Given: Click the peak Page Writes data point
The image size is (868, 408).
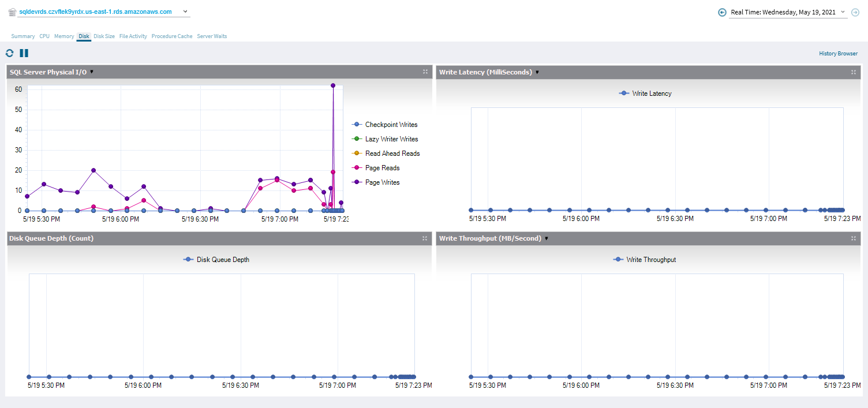Looking at the screenshot, I should pyautogui.click(x=333, y=85).
